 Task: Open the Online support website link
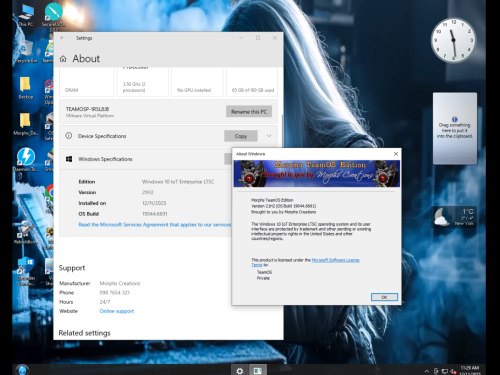point(117,311)
